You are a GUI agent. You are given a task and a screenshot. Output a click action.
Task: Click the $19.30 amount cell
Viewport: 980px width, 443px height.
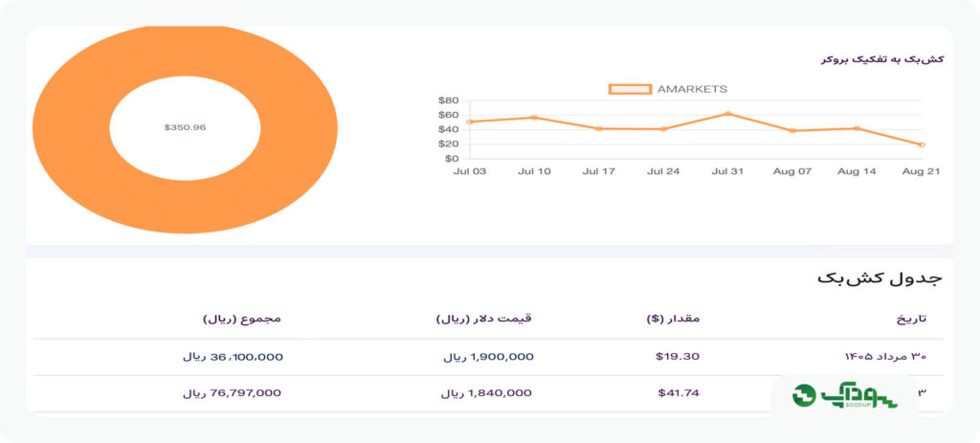pos(678,357)
